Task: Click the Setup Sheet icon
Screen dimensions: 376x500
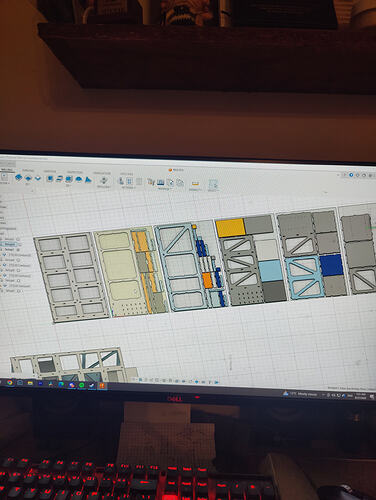Action: click(x=180, y=183)
